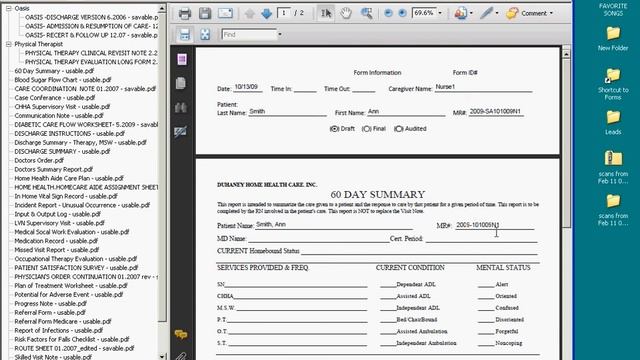Open Doctors Order.pdf in file list
The height and width of the screenshot is (360, 640).
click(39, 160)
